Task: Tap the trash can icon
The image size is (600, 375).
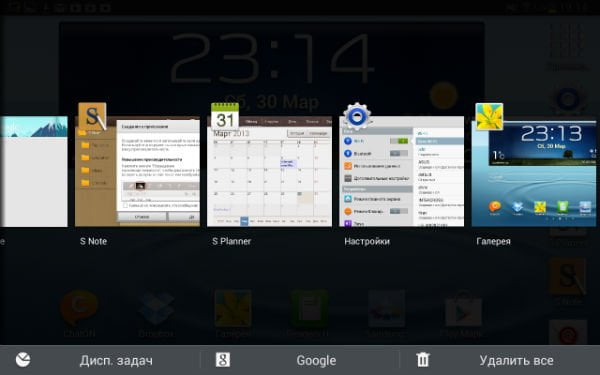Action: tap(423, 360)
